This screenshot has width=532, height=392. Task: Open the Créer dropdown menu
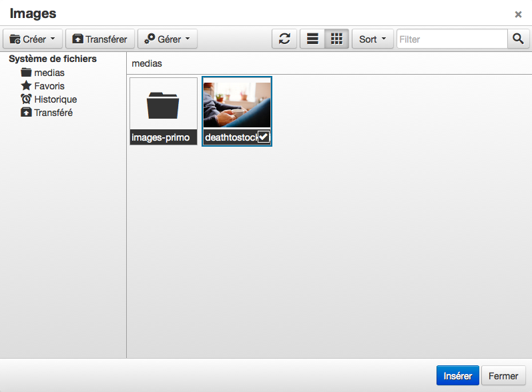click(33, 39)
